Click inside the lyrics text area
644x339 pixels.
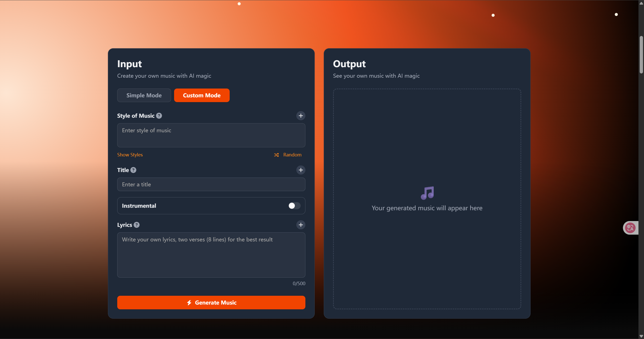(211, 255)
